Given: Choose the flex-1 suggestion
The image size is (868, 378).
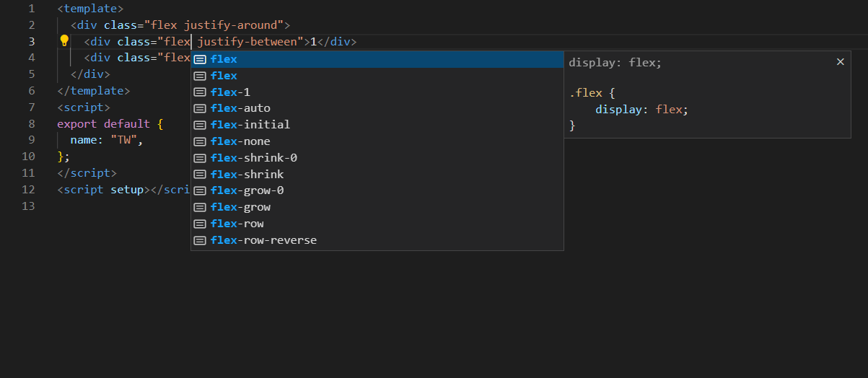Looking at the screenshot, I should [377, 92].
